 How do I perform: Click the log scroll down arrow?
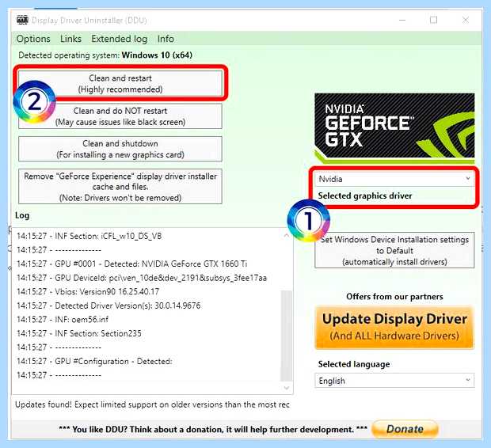click(287, 388)
